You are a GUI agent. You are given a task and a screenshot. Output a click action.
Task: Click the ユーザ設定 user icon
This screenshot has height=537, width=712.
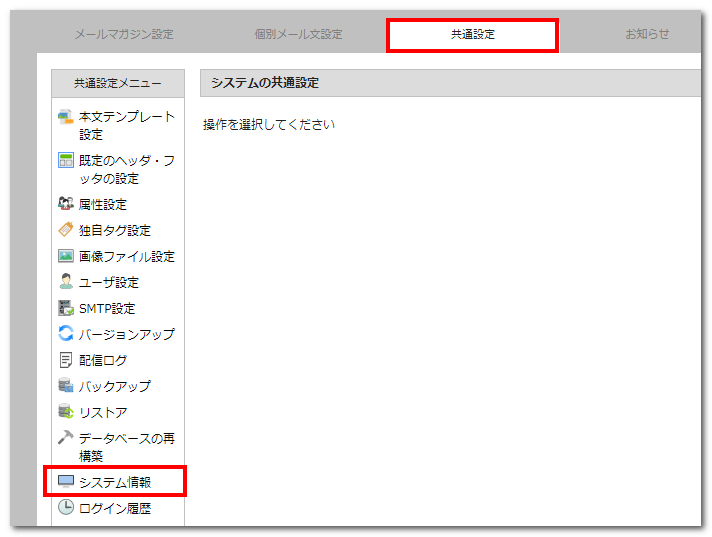click(65, 281)
